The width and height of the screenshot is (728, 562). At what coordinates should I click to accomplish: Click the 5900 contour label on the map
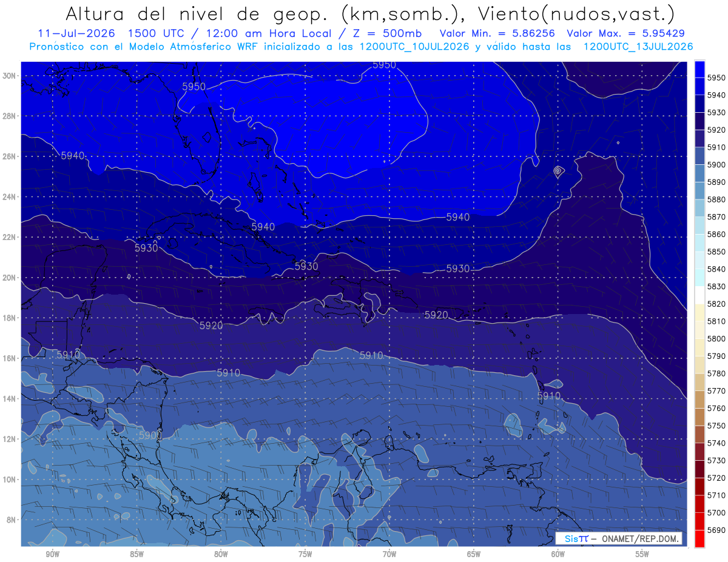pos(150,435)
